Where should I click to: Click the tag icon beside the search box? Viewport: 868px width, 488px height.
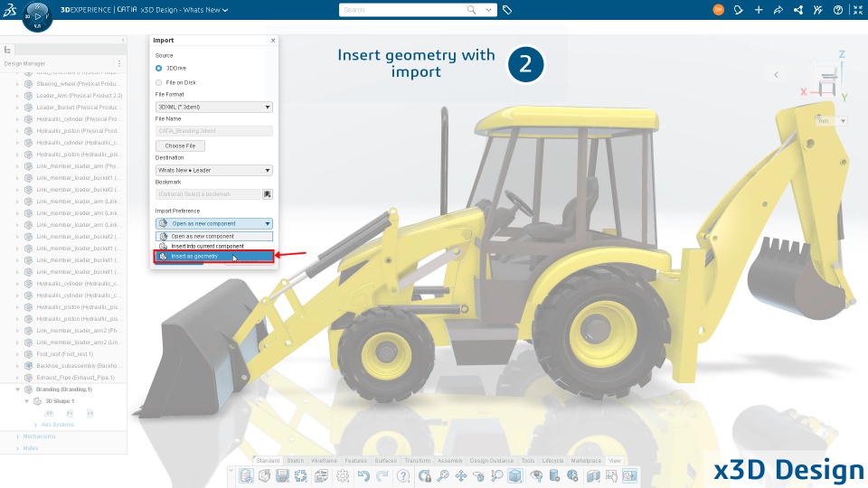(x=507, y=10)
